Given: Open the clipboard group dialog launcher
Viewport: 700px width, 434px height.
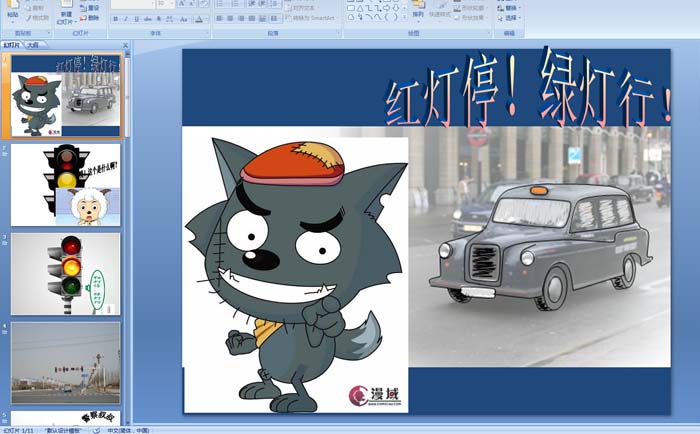Looking at the screenshot, I should pyautogui.click(x=49, y=33).
